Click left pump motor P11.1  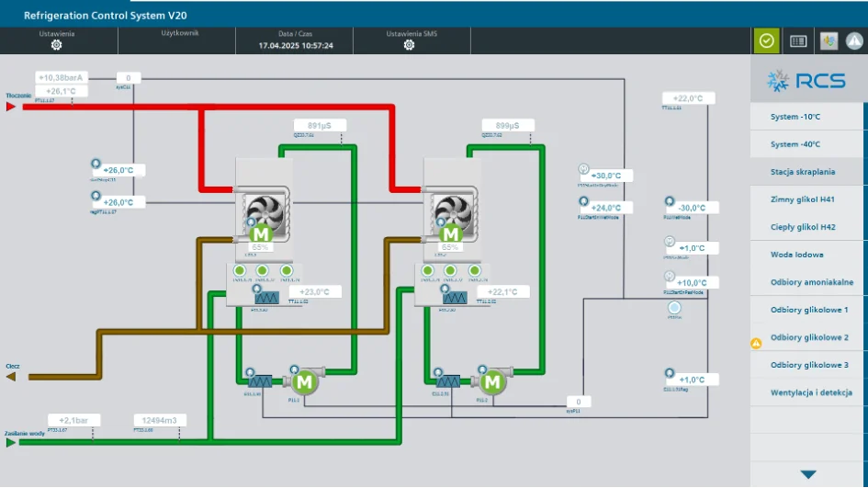coord(303,381)
